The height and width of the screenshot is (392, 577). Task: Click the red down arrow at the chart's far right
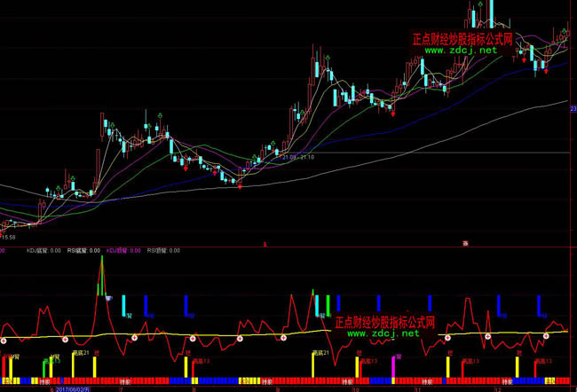pos(546,71)
